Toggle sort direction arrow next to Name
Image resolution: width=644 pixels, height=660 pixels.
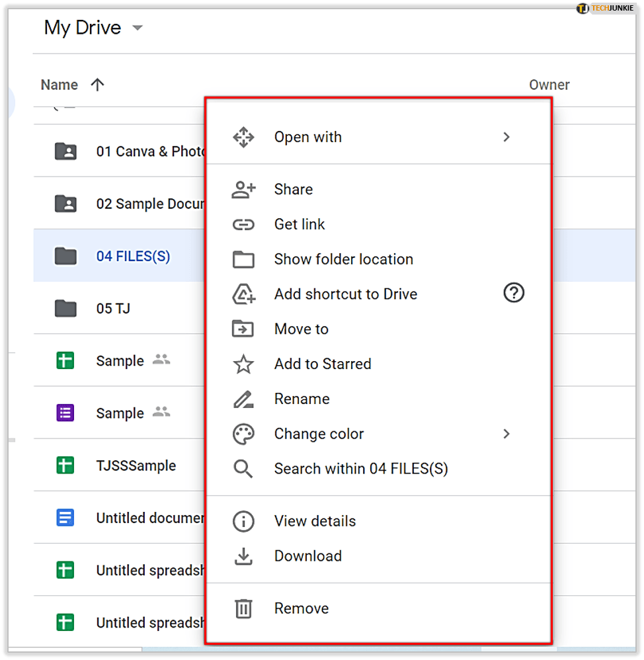[97, 85]
